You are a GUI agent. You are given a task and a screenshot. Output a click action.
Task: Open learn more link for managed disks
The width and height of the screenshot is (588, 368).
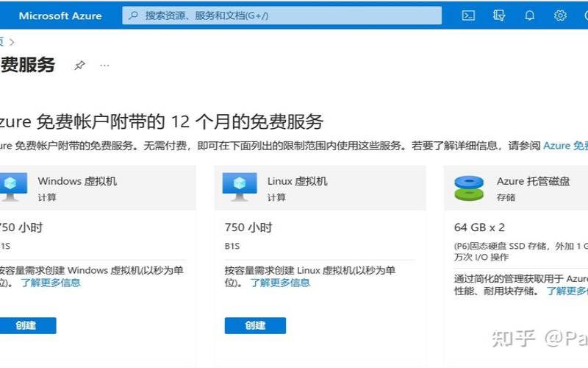click(567, 291)
